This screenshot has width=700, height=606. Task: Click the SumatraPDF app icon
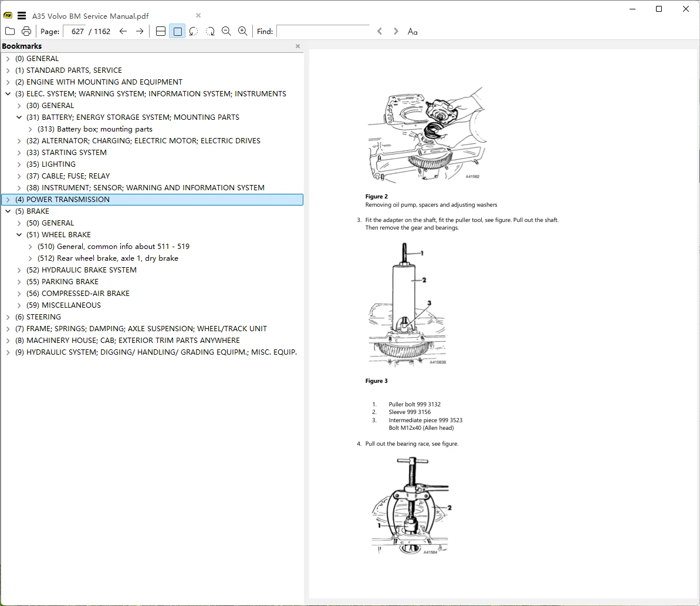pos(8,16)
